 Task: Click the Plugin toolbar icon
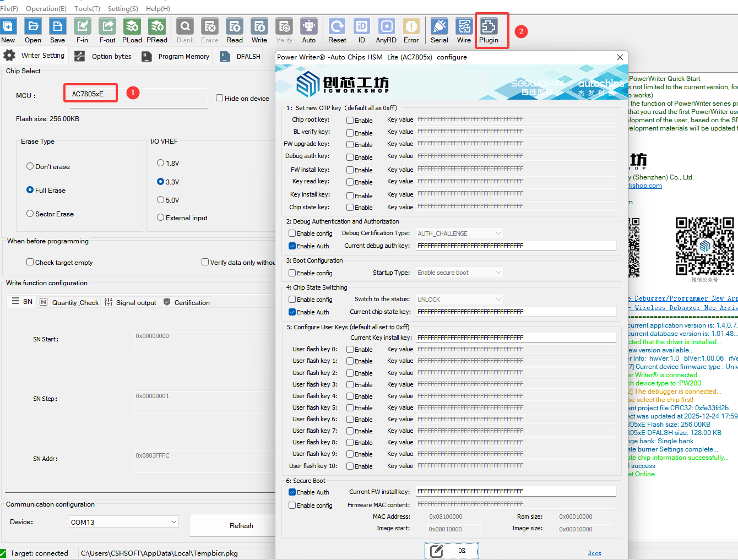[x=489, y=27]
